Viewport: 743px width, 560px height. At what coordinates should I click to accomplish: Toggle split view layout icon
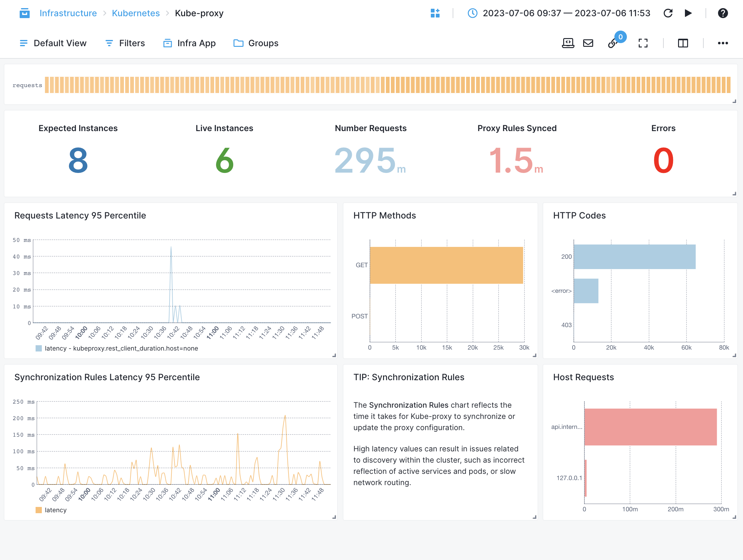[683, 43]
